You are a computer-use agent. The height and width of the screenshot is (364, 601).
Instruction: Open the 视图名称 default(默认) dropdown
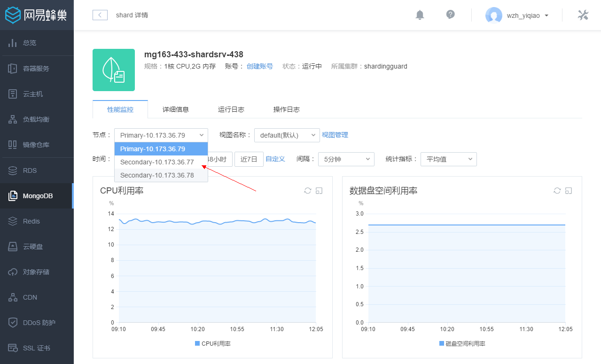[287, 135]
